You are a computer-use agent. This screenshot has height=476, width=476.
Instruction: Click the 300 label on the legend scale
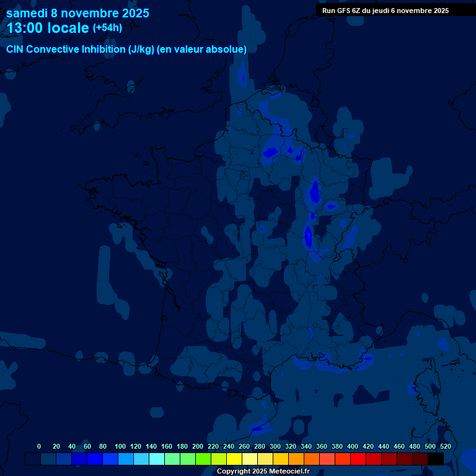[275, 446]
